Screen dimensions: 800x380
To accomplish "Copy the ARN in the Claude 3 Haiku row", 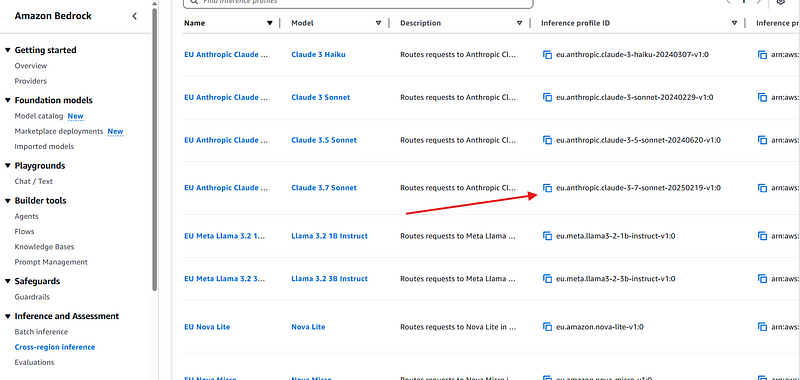I will coord(762,55).
